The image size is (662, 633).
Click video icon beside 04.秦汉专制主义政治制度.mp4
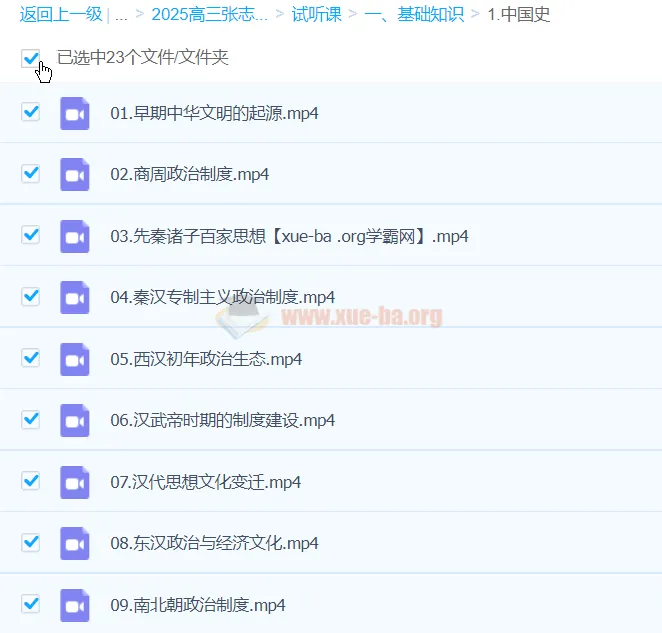point(75,297)
